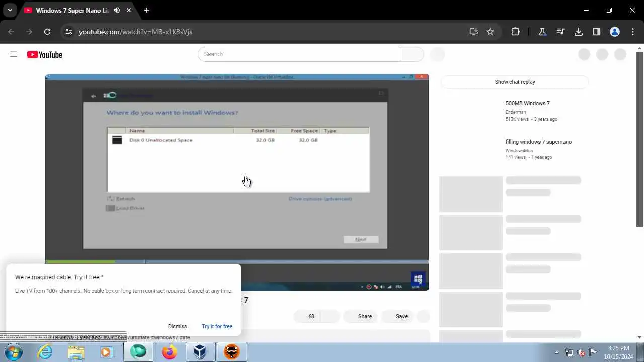Click the #lite hashtag in description

click(x=185, y=337)
